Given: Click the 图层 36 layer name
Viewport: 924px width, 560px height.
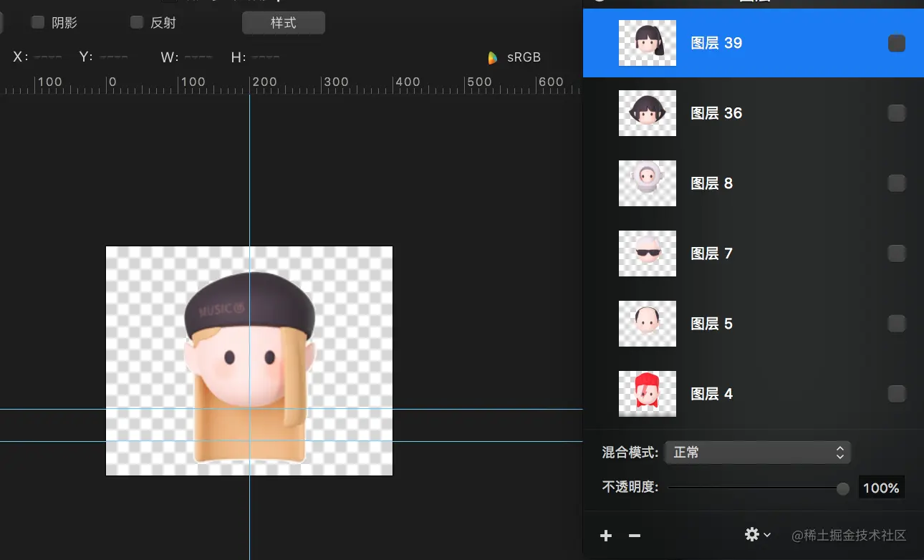Looking at the screenshot, I should pyautogui.click(x=716, y=113).
